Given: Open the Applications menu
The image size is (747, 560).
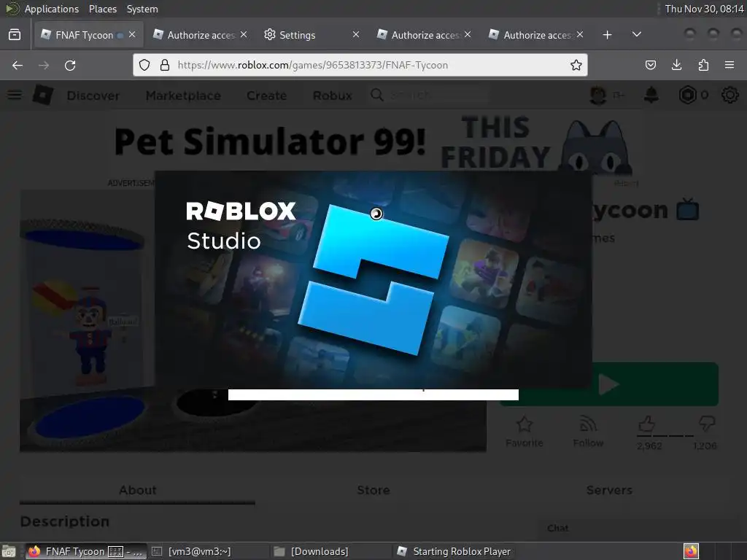Looking at the screenshot, I should pyautogui.click(x=52, y=9).
